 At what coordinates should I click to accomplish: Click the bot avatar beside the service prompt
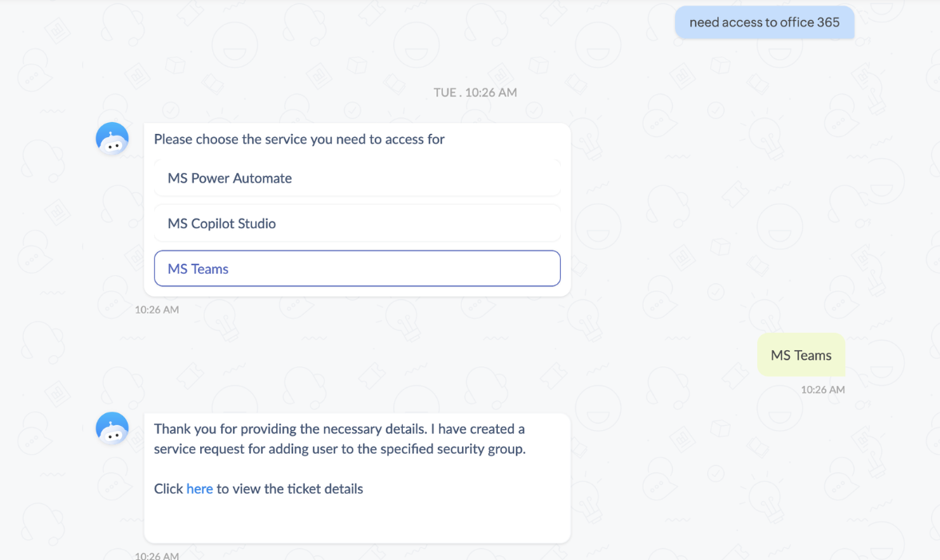coord(112,139)
